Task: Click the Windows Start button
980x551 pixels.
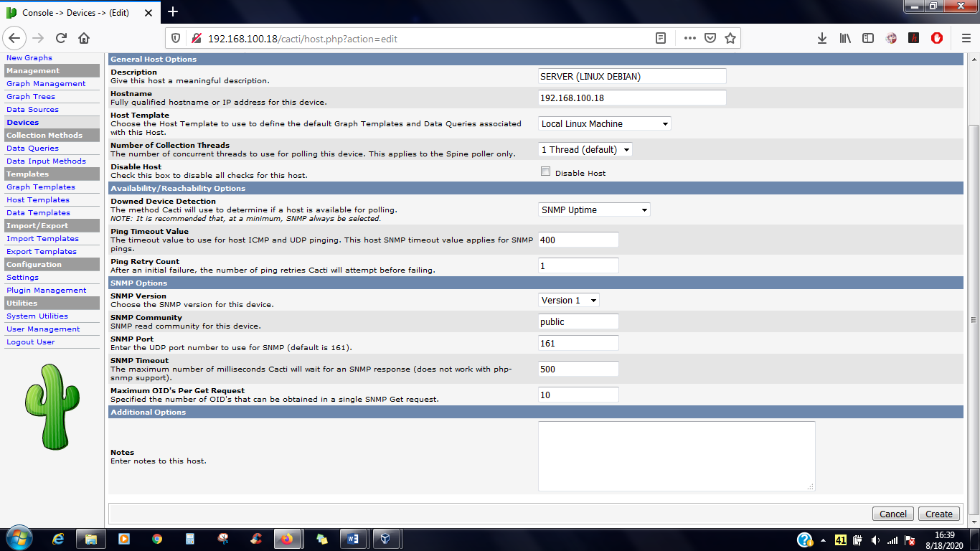Action: (x=18, y=539)
